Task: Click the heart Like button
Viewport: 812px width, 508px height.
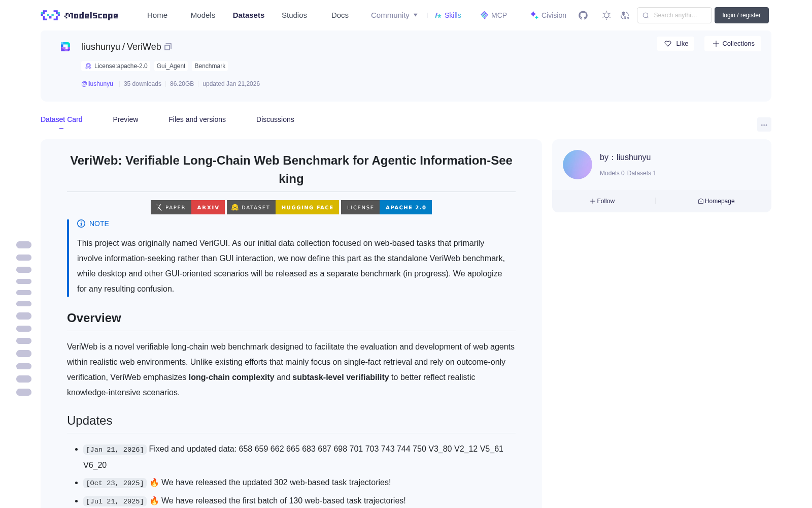Action: (675, 44)
